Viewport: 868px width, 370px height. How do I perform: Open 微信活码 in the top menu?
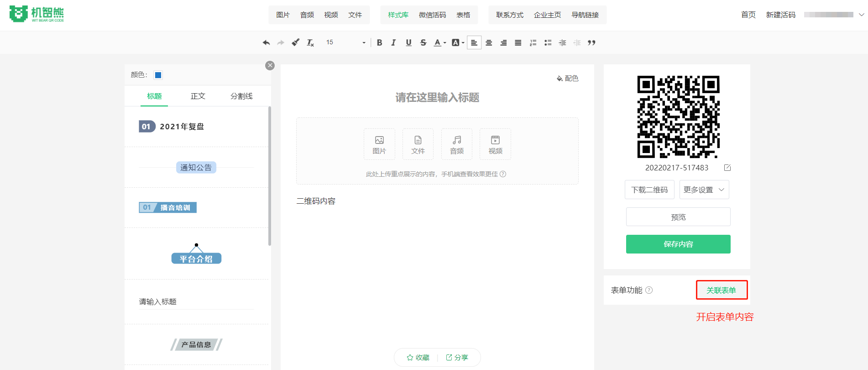[432, 15]
